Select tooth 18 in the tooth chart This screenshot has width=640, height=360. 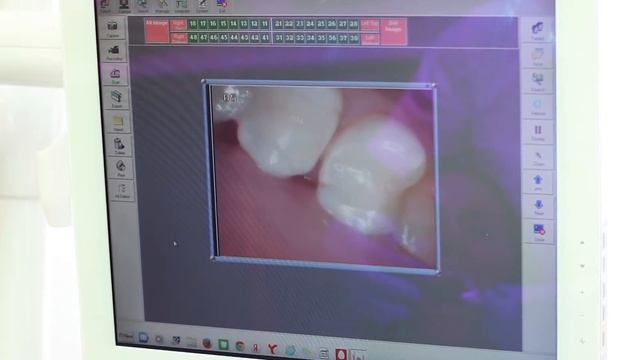point(193,24)
